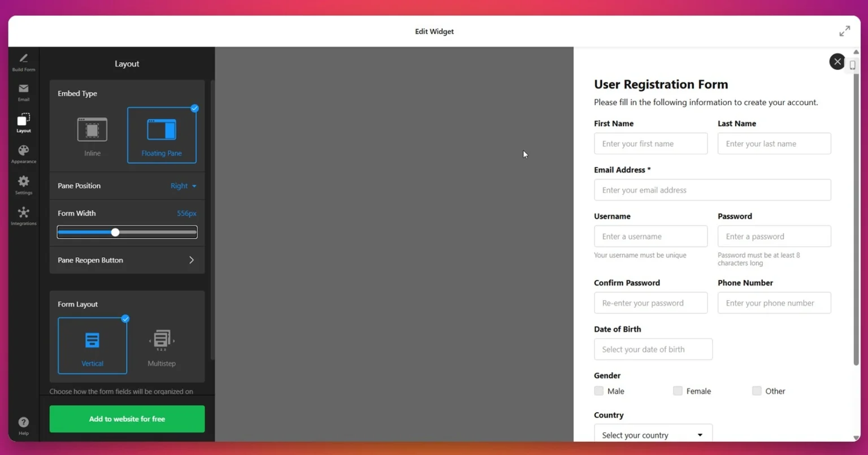This screenshot has width=868, height=455.
Task: Check the Female gender checkbox
Action: [x=677, y=391]
